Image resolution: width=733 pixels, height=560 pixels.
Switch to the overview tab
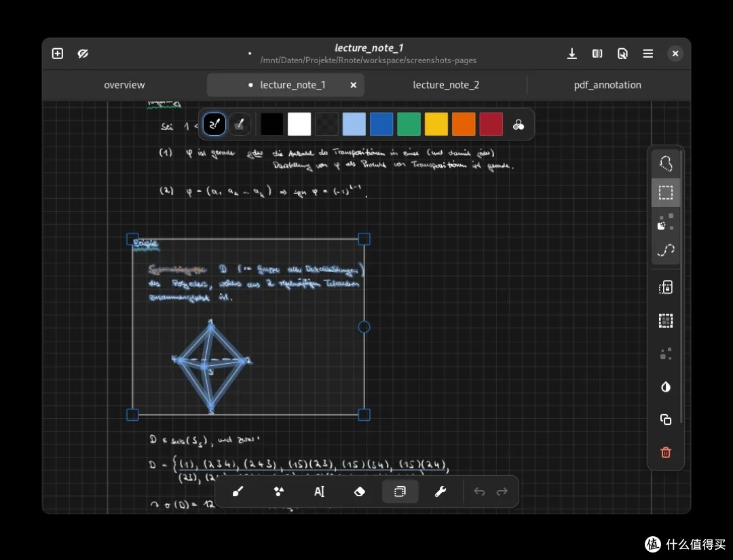(x=124, y=85)
